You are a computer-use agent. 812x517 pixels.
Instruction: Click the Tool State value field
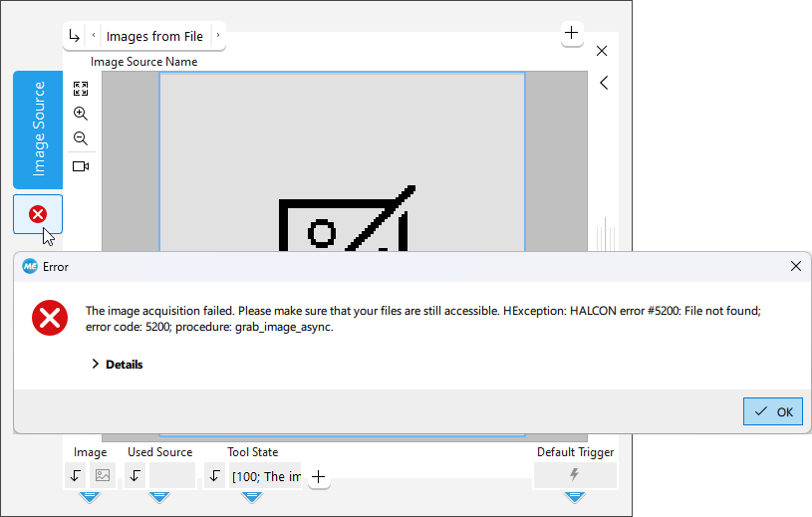coord(266,476)
